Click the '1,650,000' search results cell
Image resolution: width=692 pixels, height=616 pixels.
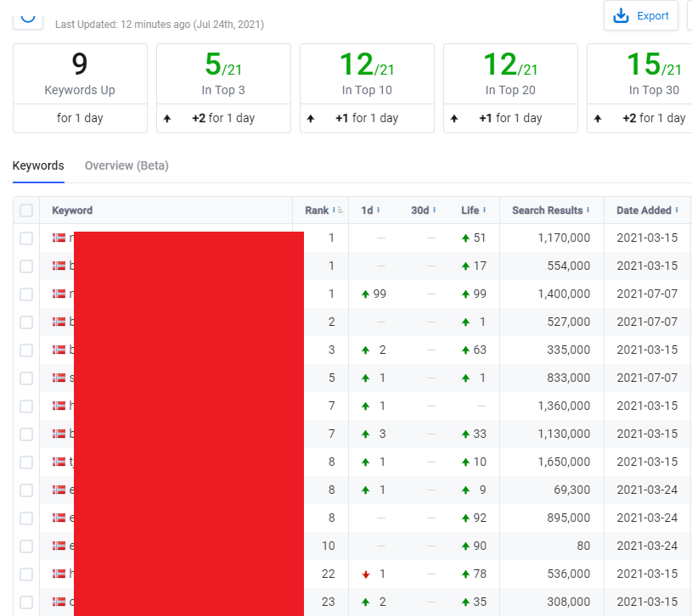pos(564,462)
